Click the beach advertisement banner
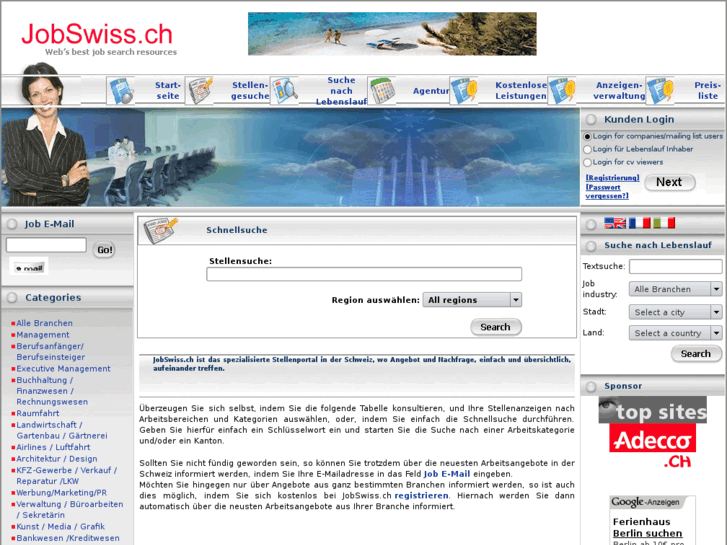The image size is (727, 545). pos(392,34)
